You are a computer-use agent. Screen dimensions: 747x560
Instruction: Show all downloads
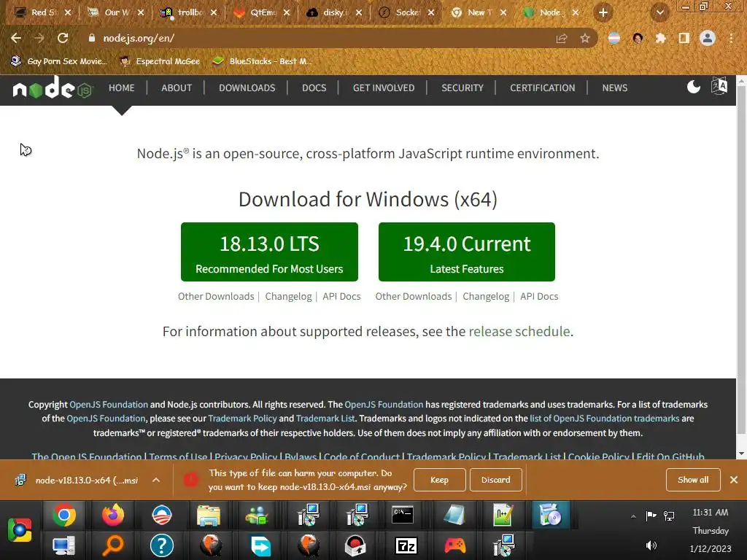pyautogui.click(x=693, y=480)
